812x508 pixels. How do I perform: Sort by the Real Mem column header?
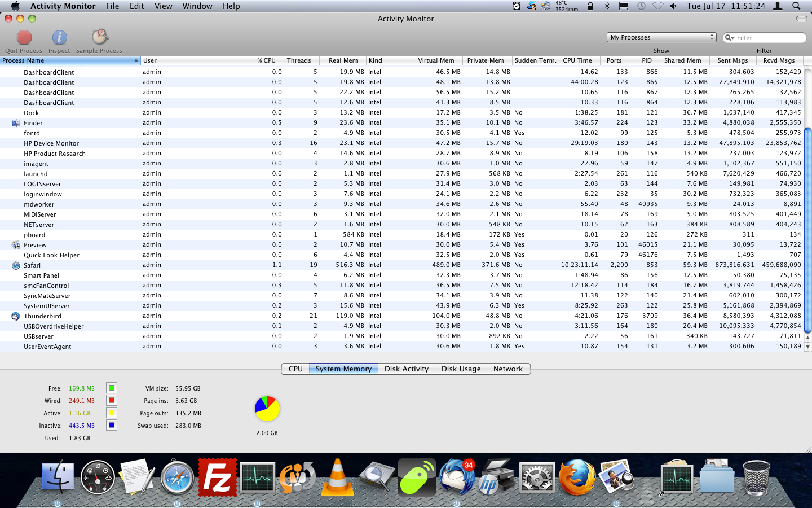[x=343, y=60]
